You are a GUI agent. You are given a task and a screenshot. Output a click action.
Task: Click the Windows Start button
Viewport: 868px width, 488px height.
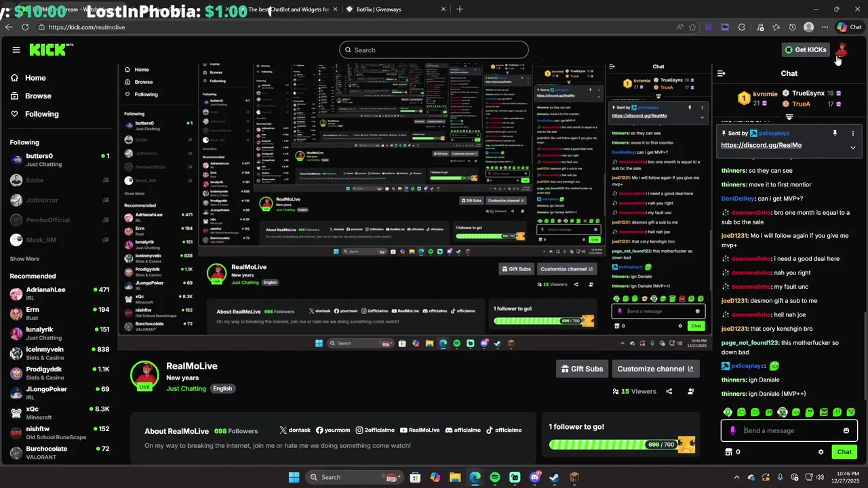tap(294, 477)
